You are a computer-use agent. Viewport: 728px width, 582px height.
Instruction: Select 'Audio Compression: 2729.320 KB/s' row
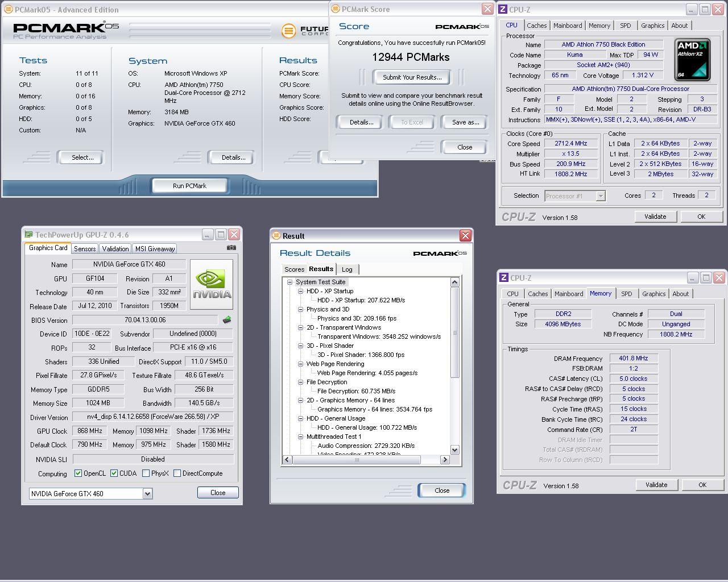click(366, 446)
